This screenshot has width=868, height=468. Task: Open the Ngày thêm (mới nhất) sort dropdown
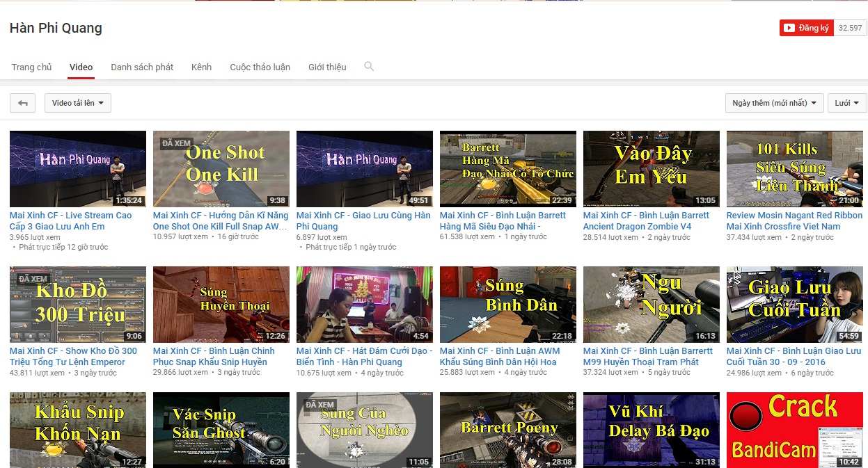pos(773,102)
